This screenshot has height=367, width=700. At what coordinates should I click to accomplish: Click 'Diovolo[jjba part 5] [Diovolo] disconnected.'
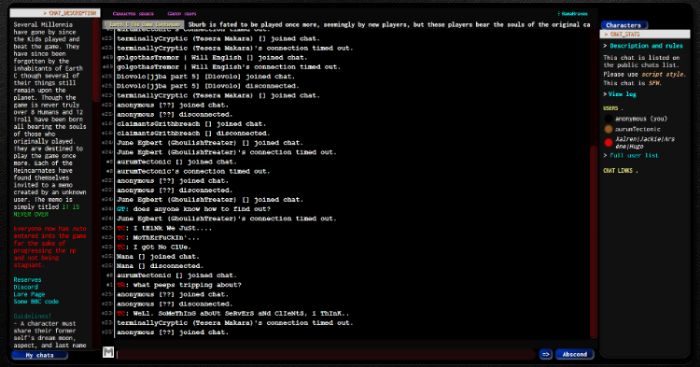point(208,86)
